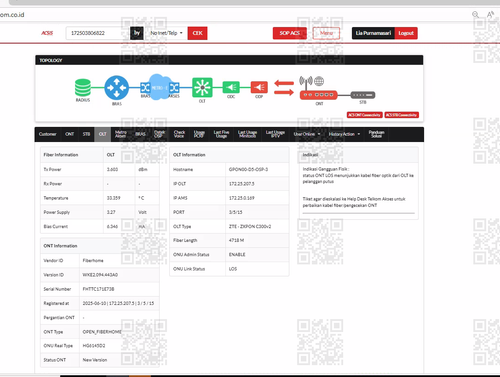This screenshot has height=377, width=500.
Task: Open the ONT tab
Action: [x=69, y=134]
